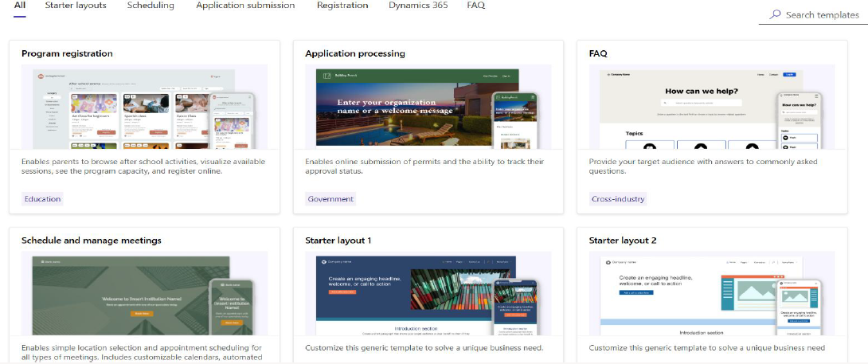Screen dimensions: 868x364
Task: Click the Government industry tag
Action: 330,199
